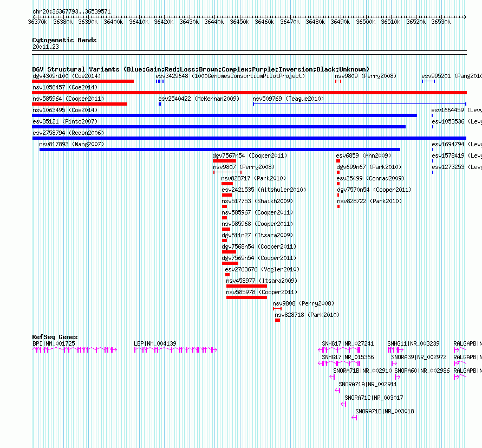
Task: Select nsv585967 (Cooper2011) label
Action: pyautogui.click(x=257, y=212)
